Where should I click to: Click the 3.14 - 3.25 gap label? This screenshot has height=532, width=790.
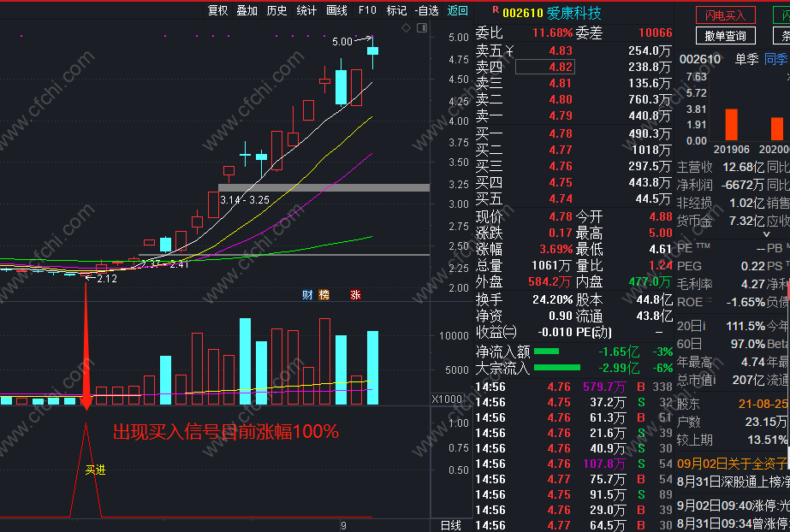click(x=245, y=200)
